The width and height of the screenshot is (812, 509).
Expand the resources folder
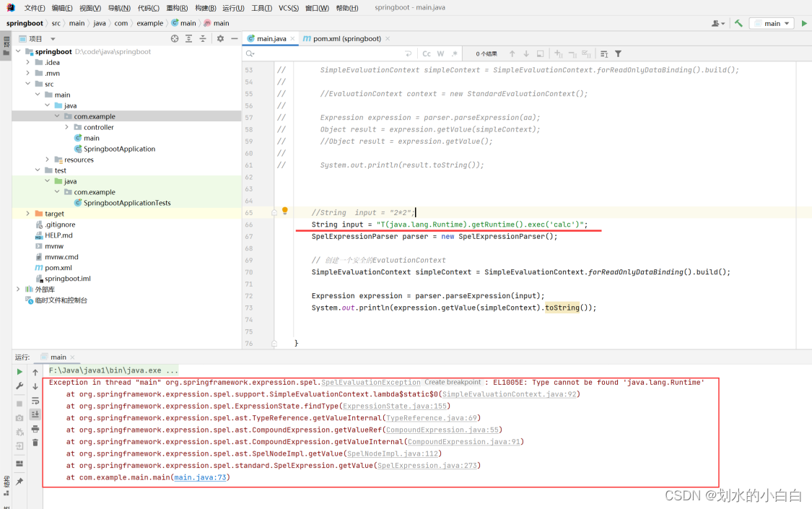(47, 160)
